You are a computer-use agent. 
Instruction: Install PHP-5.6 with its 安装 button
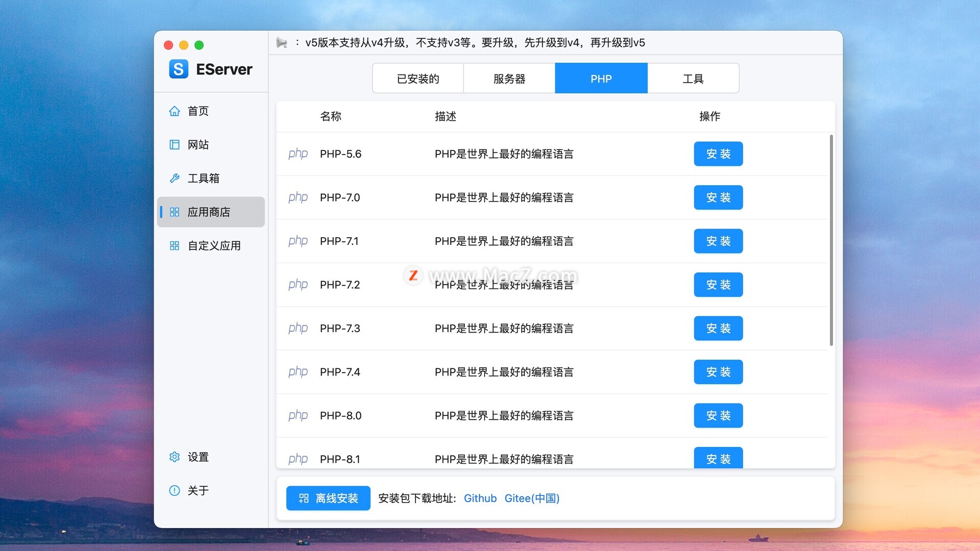(718, 154)
